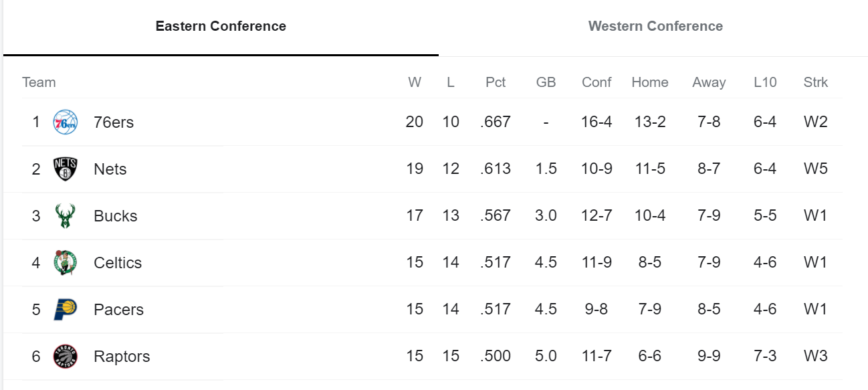Click the Raptors team name
This screenshot has height=390, width=868.
pos(122,357)
